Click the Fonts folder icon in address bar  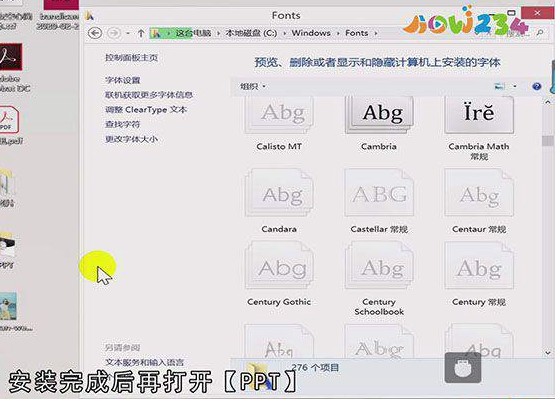[x=156, y=33]
